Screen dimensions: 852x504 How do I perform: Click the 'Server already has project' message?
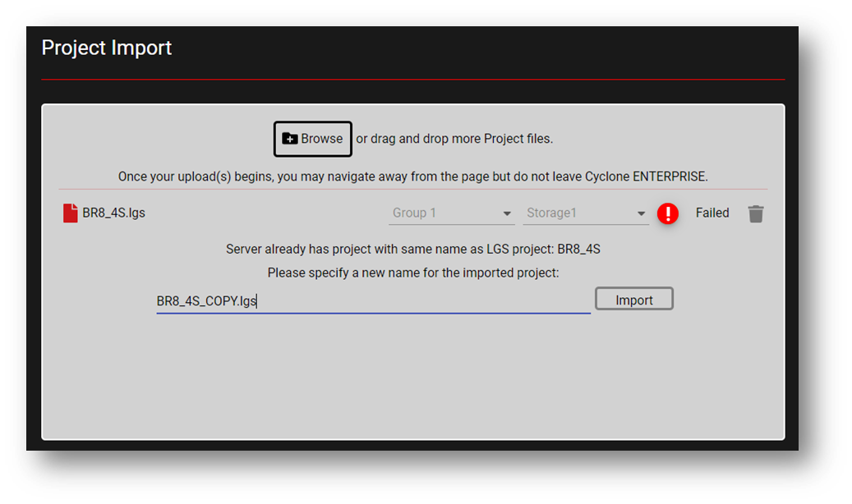tap(413, 250)
